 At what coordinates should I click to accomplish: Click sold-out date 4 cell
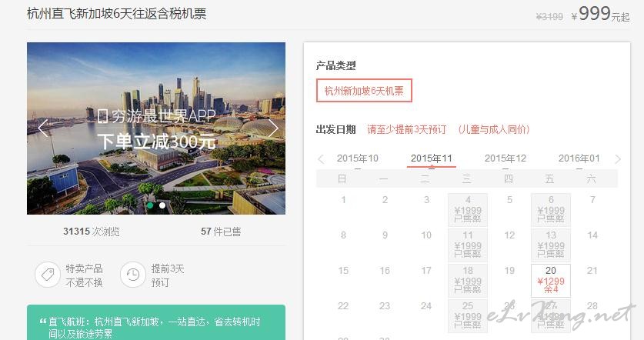pos(468,210)
